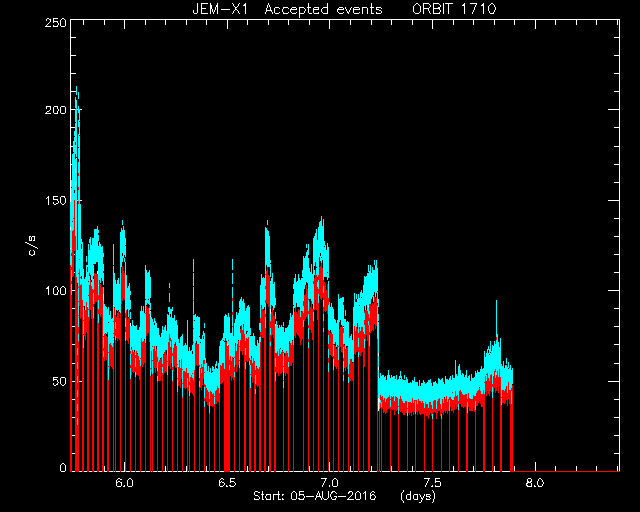This screenshot has width=640, height=512.
Task: Click the y-axis tick label 250
Action: (x=56, y=23)
